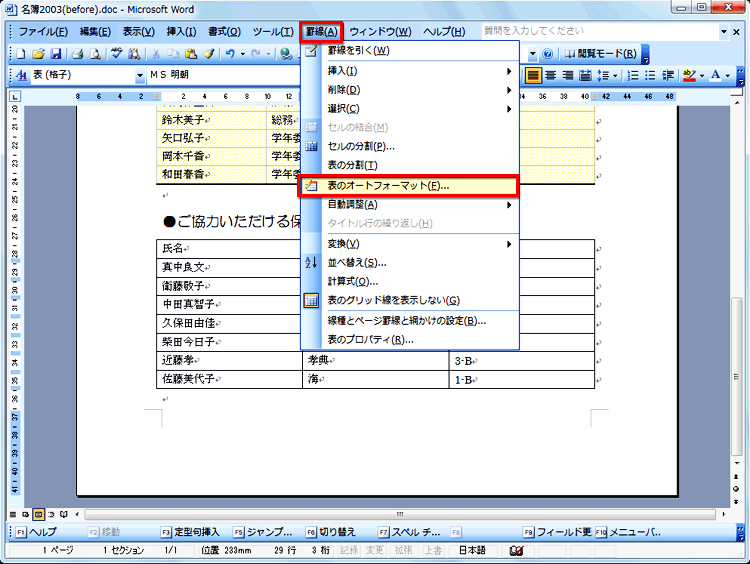
Task: Open a file with the folder icon
Action: (38, 54)
